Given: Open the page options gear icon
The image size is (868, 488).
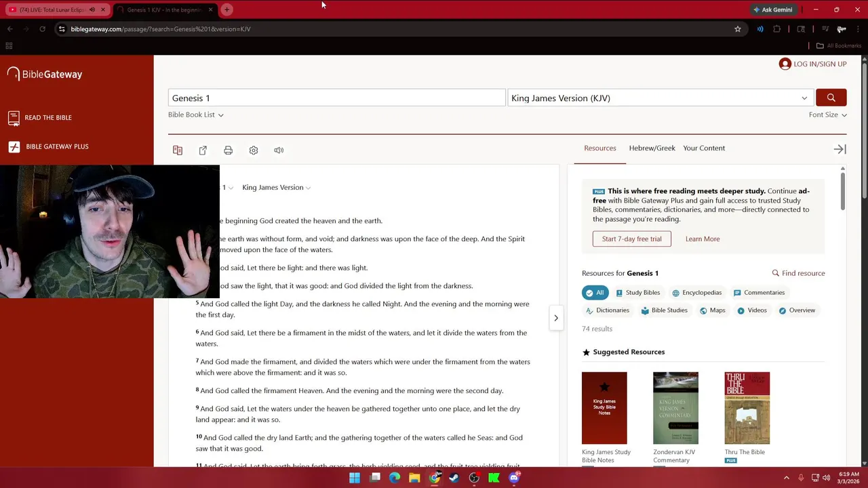Looking at the screenshot, I should (x=254, y=150).
